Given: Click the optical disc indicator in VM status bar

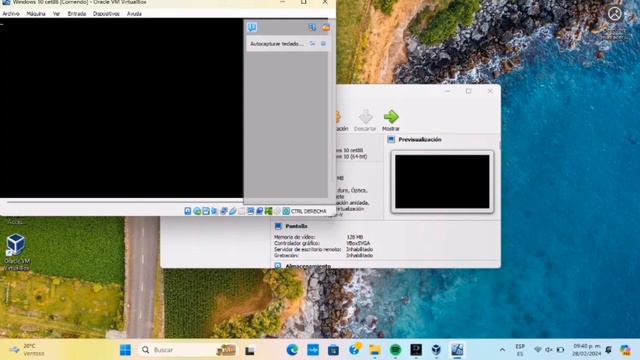Looking at the screenshot, I should (197, 211).
